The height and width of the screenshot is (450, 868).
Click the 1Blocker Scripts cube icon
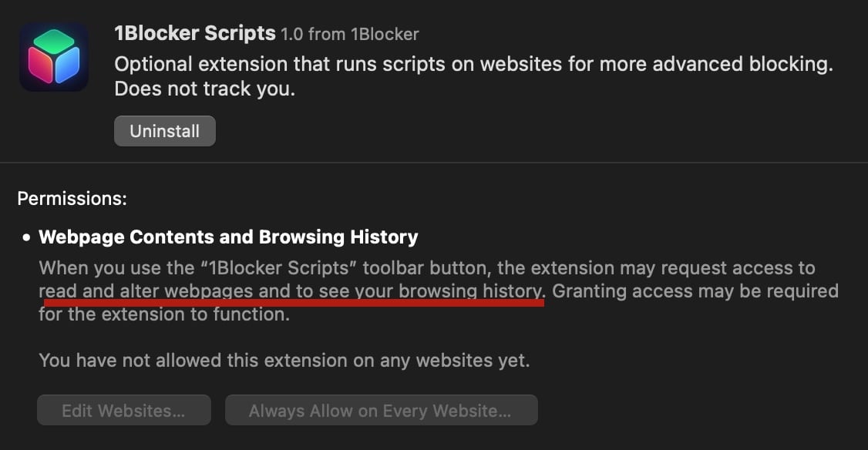(54, 57)
